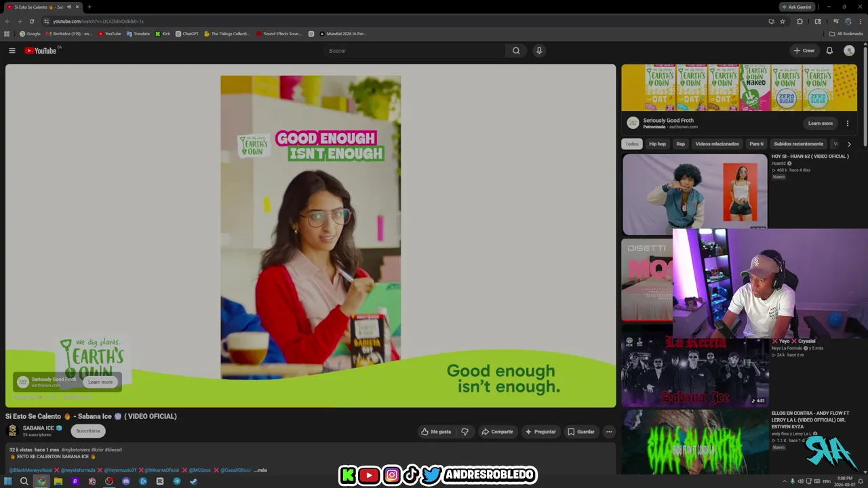Open the All Bookmarks folder
The height and width of the screenshot is (488, 868).
846,34
